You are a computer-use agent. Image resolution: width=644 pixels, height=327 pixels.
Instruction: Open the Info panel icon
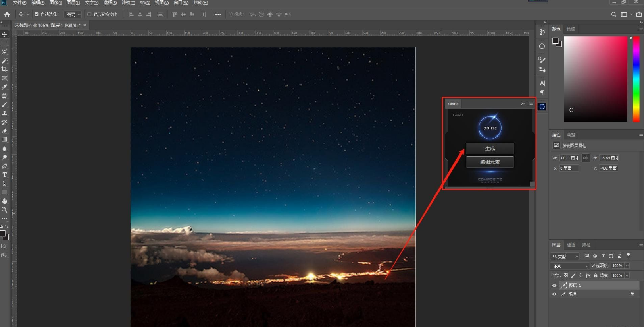click(x=542, y=46)
